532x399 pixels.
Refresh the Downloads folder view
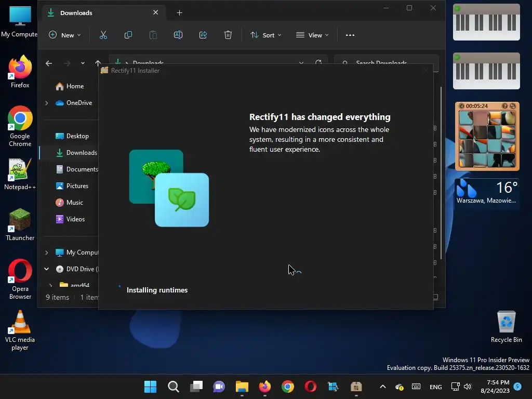[318, 63]
